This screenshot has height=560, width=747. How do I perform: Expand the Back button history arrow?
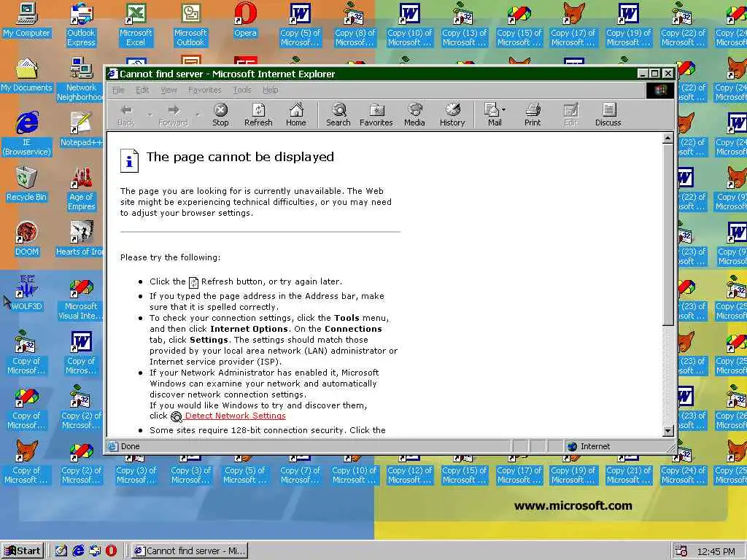(x=150, y=114)
